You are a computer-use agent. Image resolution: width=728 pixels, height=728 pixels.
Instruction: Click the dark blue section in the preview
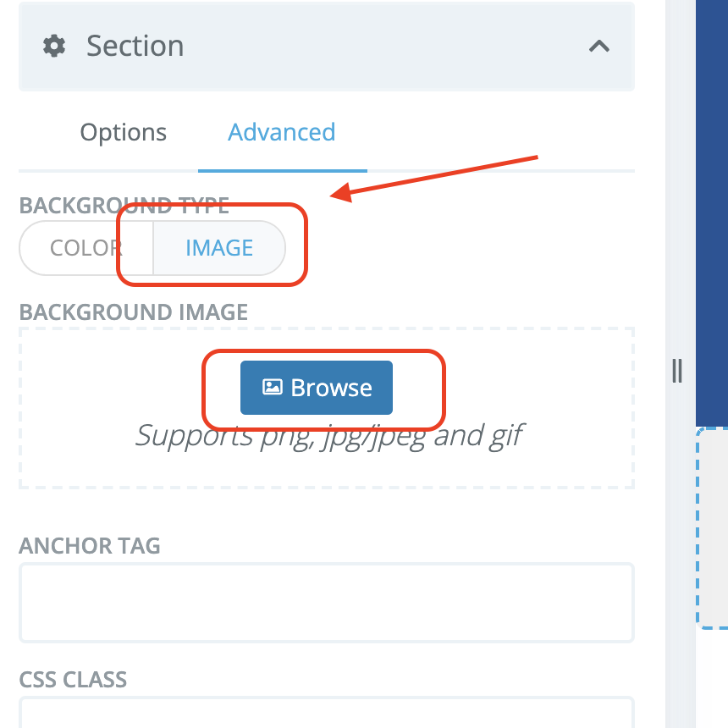[712, 213]
